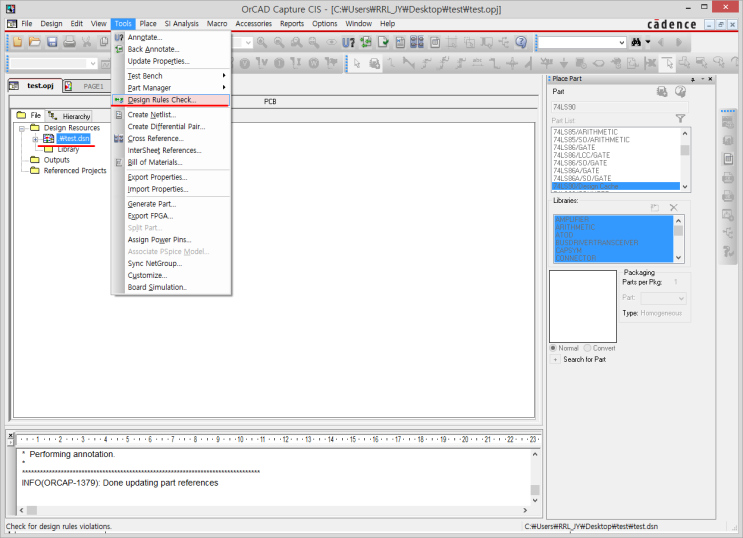Image resolution: width=743 pixels, height=538 pixels.
Task: Click the Annotate U? toolbar icon
Action: (x=348, y=42)
